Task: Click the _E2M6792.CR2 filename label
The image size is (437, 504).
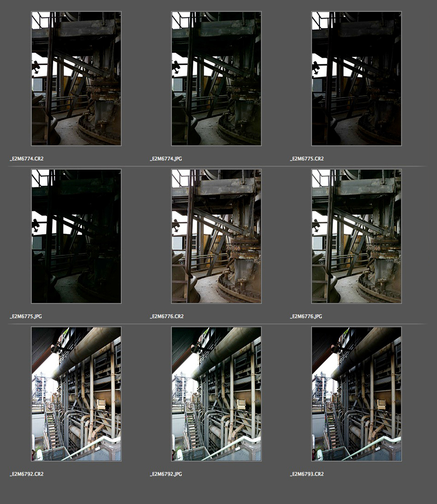Action: [27, 474]
